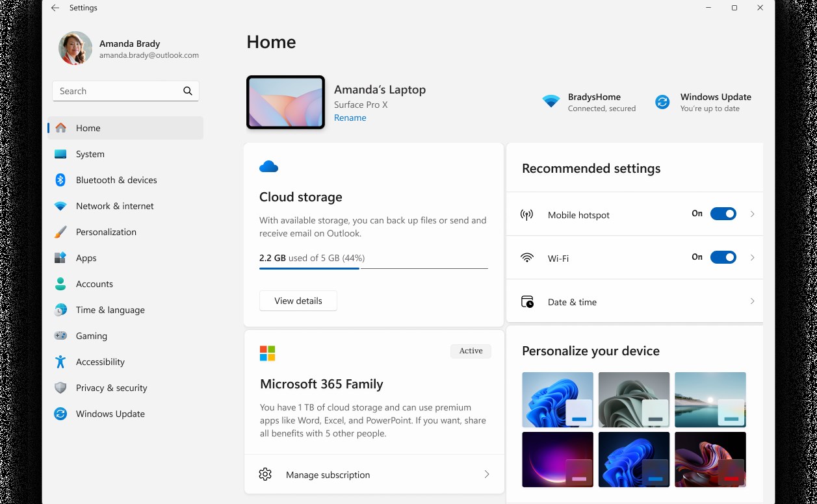Click the Accessibility figure icon
The height and width of the screenshot is (504, 817).
[x=60, y=362]
